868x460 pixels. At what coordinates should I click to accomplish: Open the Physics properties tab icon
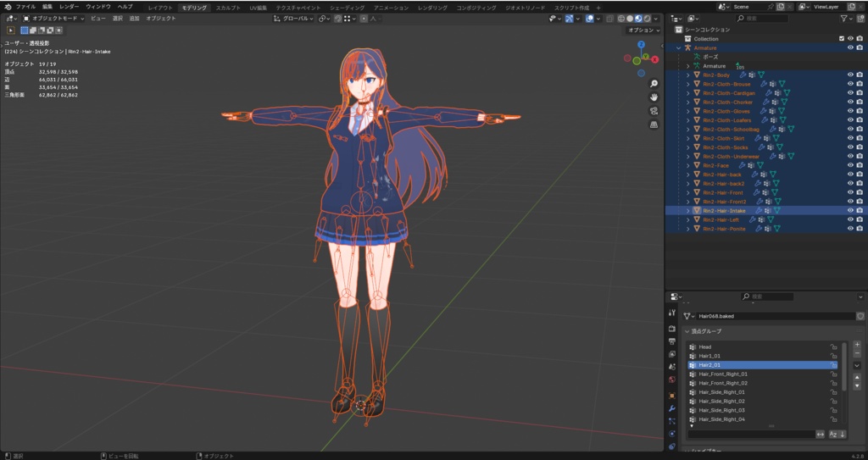672,434
